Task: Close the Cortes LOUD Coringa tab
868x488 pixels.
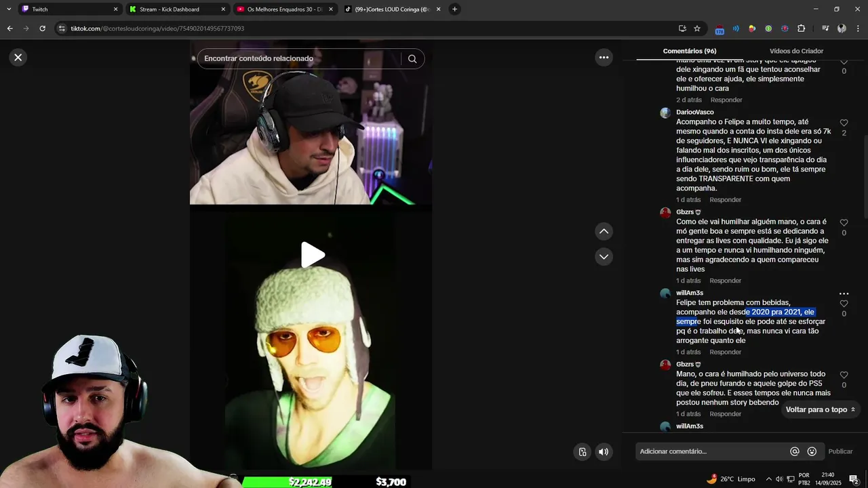Action: pos(438,9)
